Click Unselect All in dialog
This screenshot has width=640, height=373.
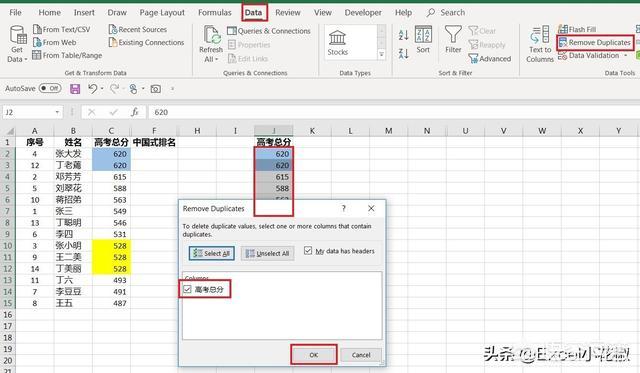(x=267, y=253)
